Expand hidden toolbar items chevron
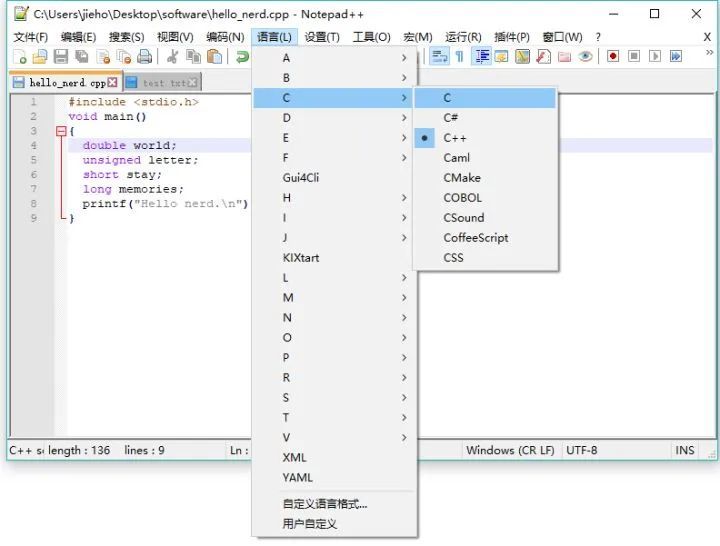This screenshot has width=720, height=546. pyautogui.click(x=709, y=53)
